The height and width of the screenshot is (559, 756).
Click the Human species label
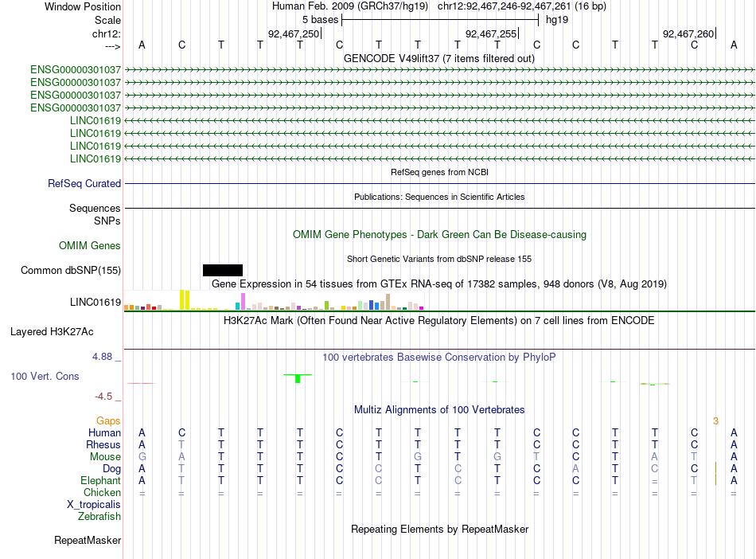(x=104, y=432)
